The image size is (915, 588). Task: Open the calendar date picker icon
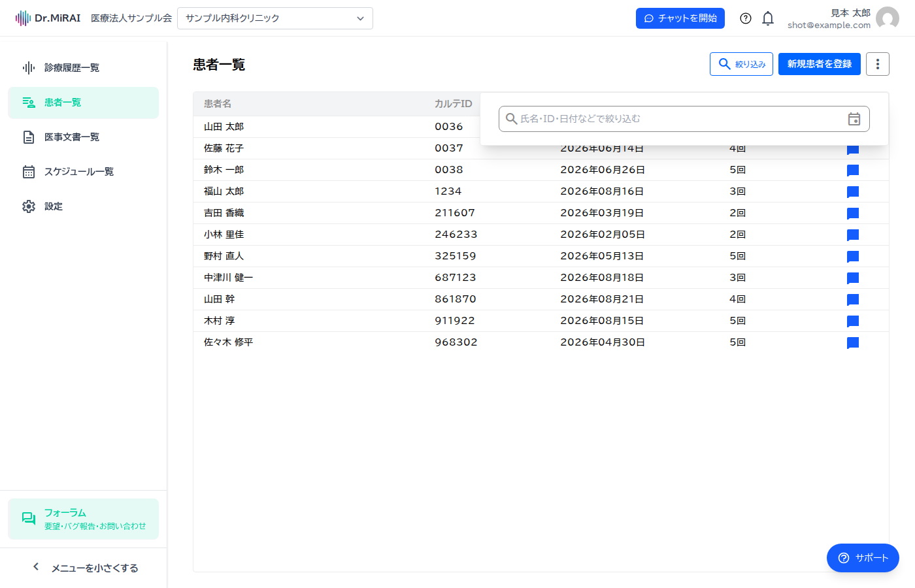pos(854,119)
